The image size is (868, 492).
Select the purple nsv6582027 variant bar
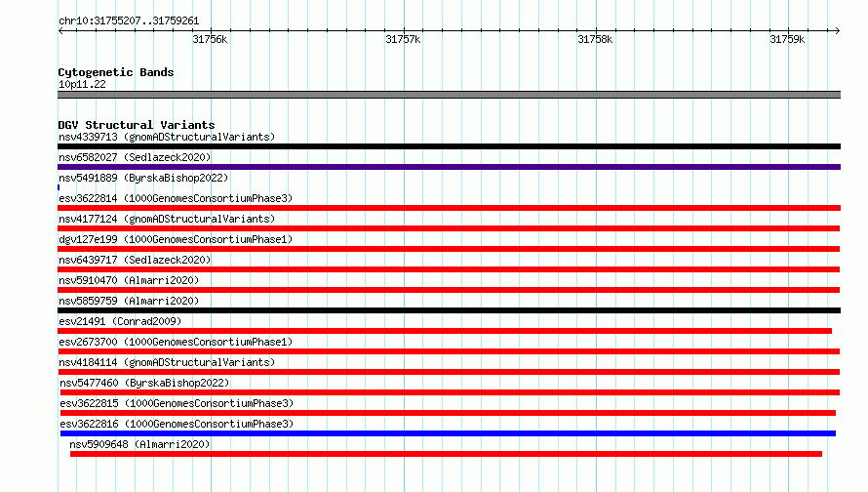click(449, 167)
